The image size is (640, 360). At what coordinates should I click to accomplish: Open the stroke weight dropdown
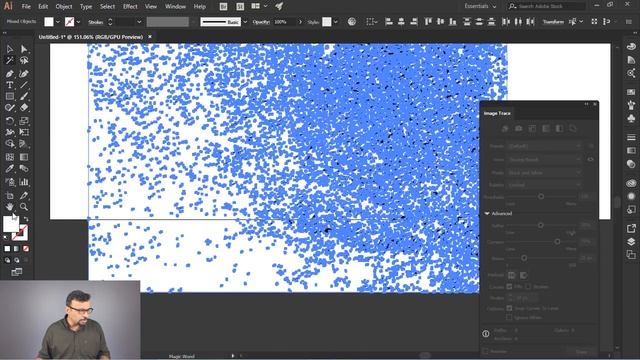click(x=139, y=22)
